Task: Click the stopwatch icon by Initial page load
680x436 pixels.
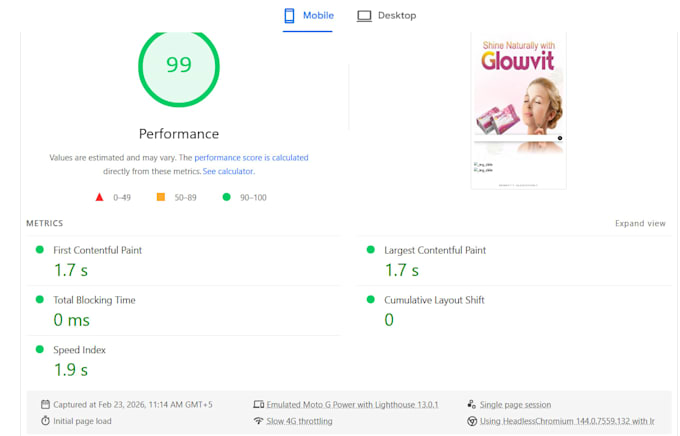Action: (45, 420)
